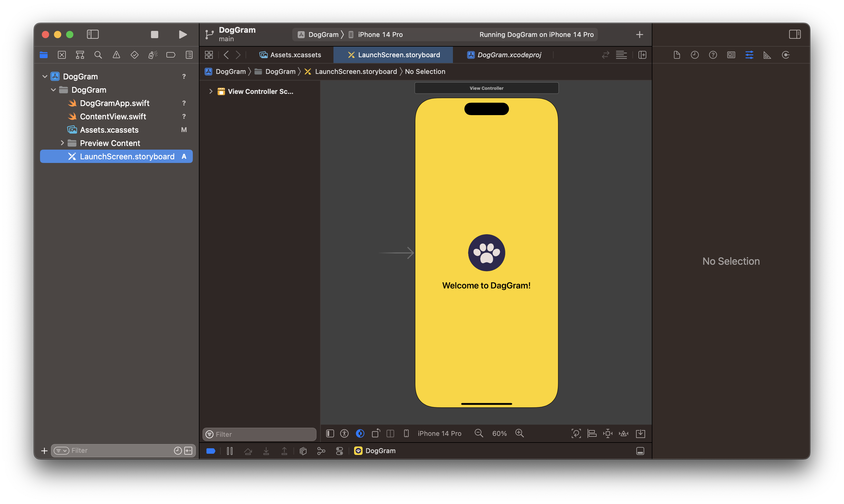
Task: Click the code review arrows icon
Action: pyautogui.click(x=605, y=55)
